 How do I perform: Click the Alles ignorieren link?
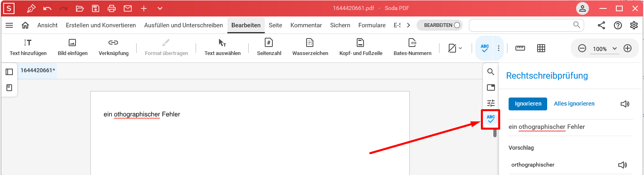click(x=574, y=104)
